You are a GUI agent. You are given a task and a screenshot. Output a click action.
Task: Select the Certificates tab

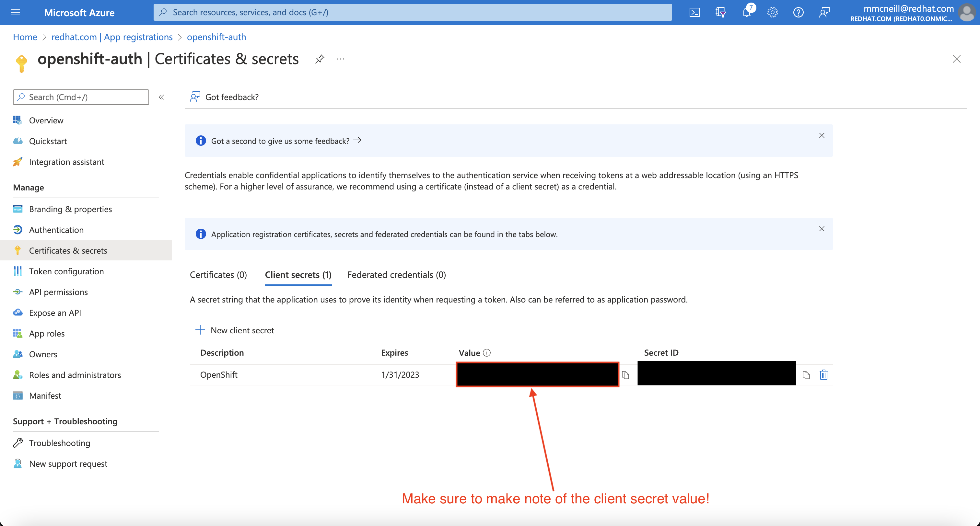218,275
